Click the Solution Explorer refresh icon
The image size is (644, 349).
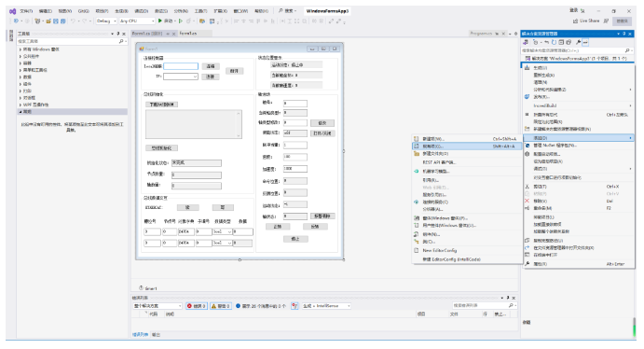(x=554, y=42)
